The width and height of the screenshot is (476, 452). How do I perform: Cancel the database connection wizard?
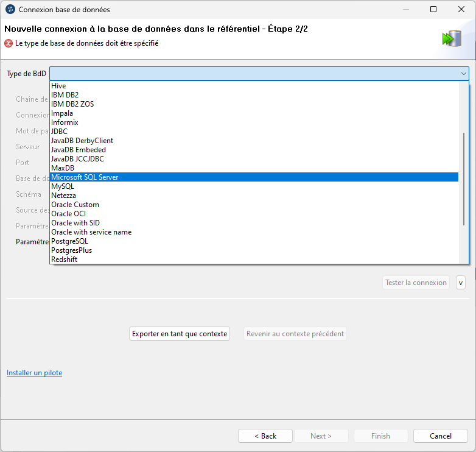(441, 436)
